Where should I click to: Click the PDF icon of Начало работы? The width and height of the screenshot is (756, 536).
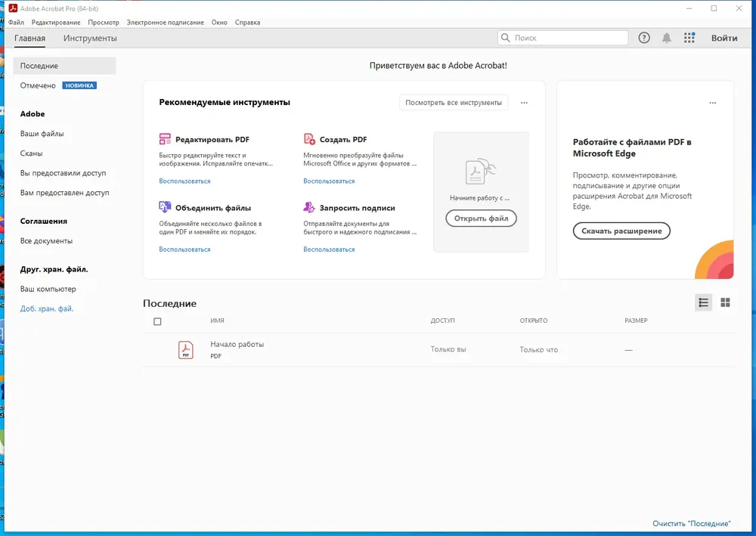click(x=186, y=350)
